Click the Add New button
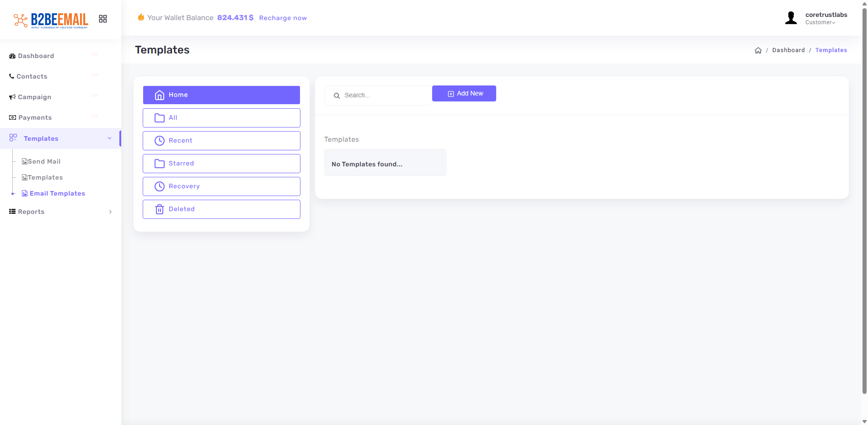 coord(464,94)
